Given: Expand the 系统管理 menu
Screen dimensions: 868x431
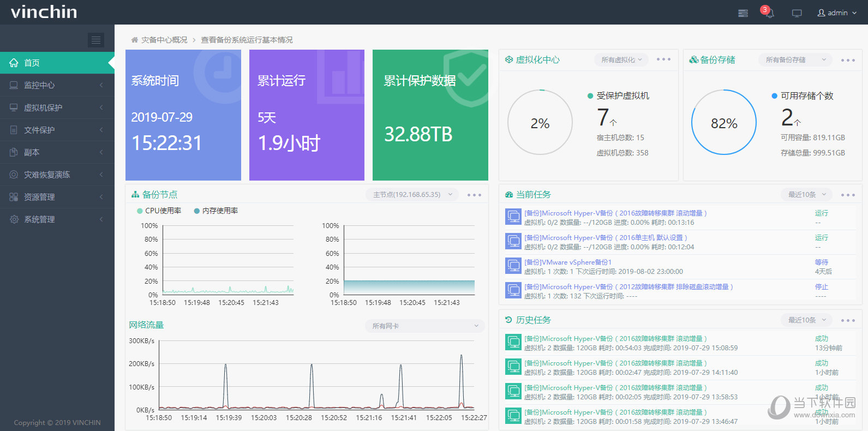Looking at the screenshot, I should (57, 219).
